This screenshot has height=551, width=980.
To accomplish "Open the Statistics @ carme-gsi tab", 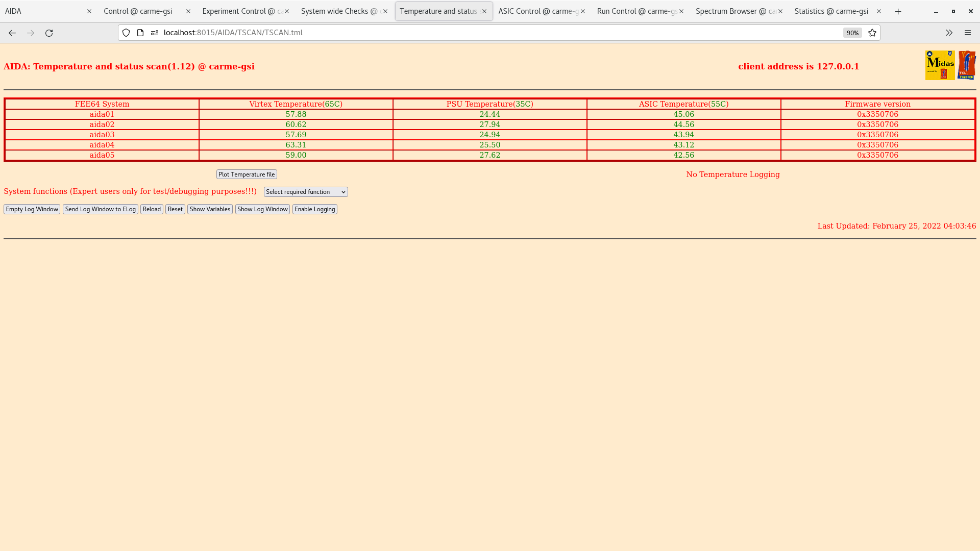I will [830, 11].
